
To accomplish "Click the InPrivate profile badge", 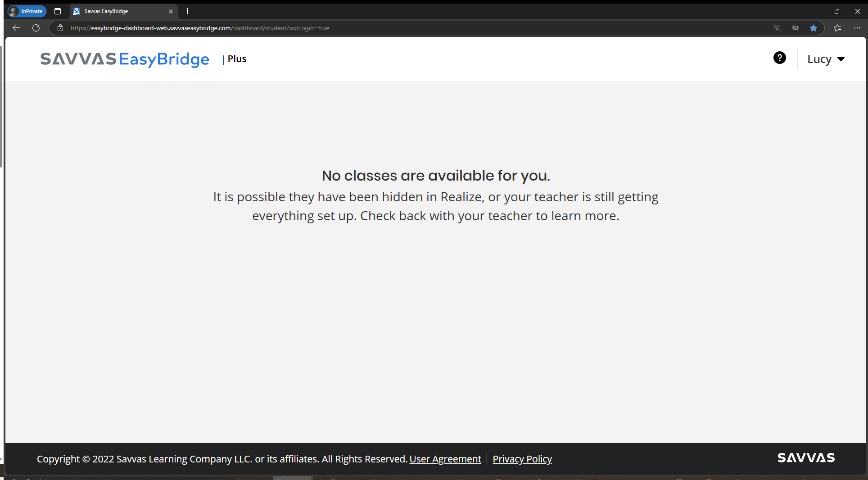I will pos(27,11).
